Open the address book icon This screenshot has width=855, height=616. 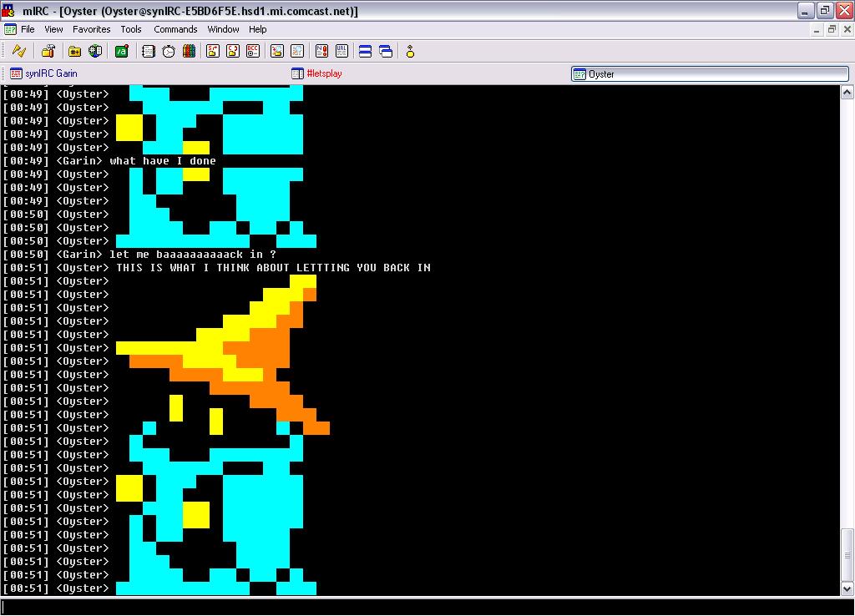[149, 51]
